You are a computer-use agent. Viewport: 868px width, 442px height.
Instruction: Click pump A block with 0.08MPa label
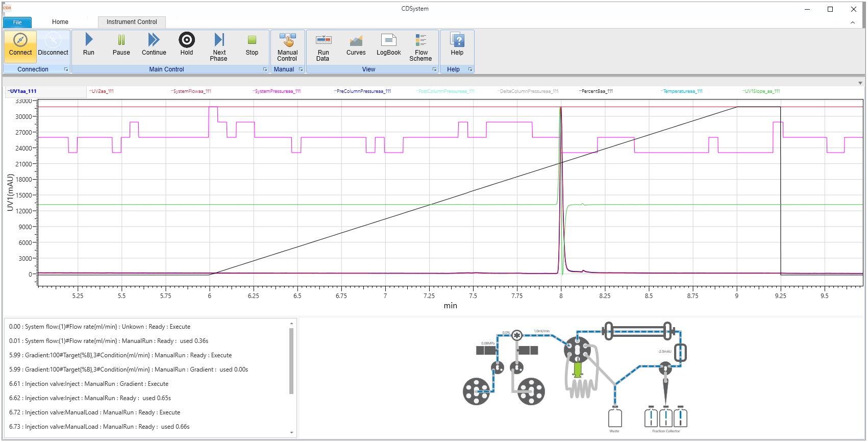point(486,350)
